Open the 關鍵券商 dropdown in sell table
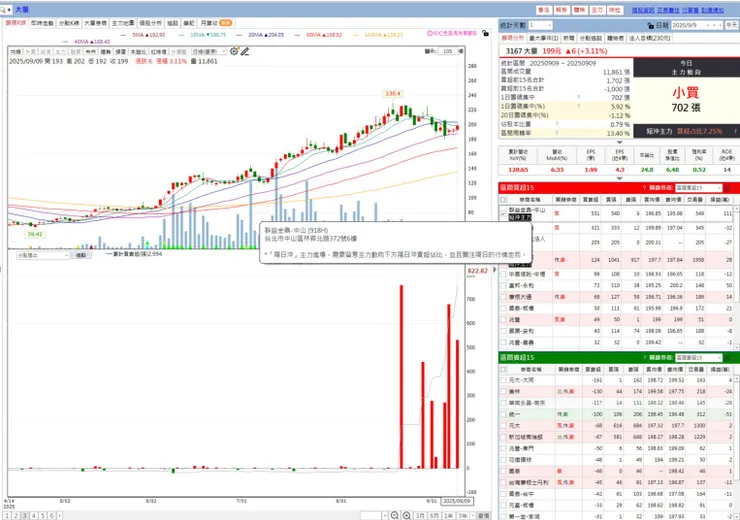Screen dimensions: 740x520 pos(698,357)
